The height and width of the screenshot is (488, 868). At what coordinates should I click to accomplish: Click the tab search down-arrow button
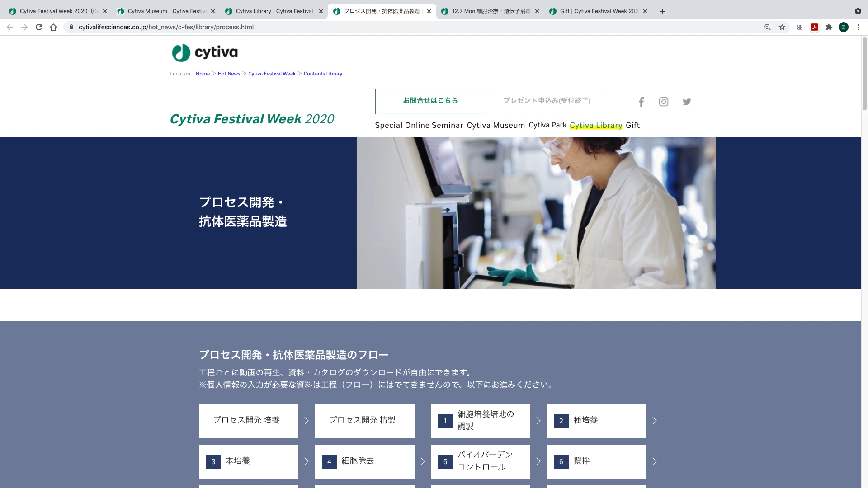pyautogui.click(x=858, y=11)
